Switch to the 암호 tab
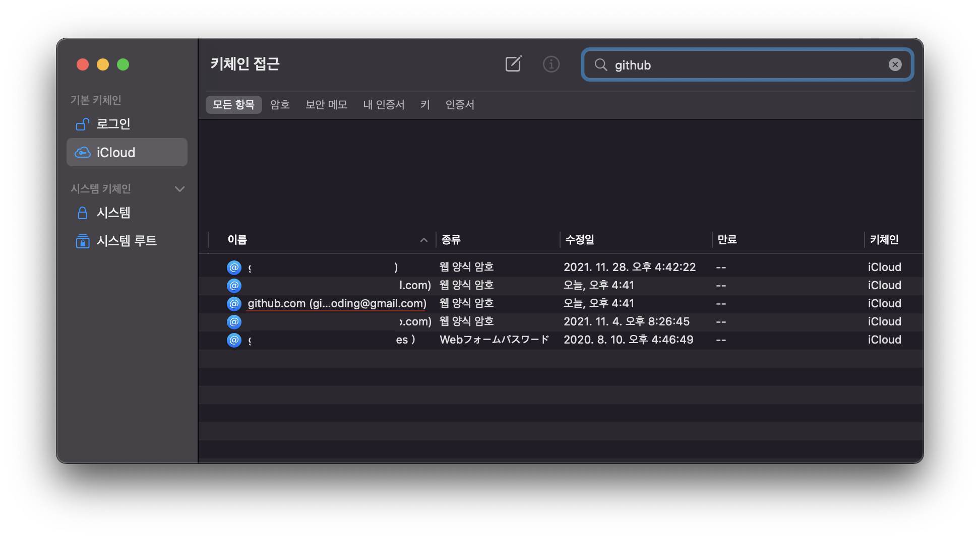The width and height of the screenshot is (980, 538). (x=280, y=104)
